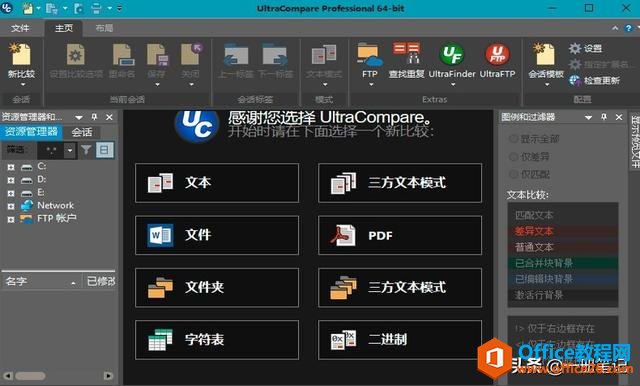640x386 pixels.
Task: Start a 二进制 binary comparison
Action: point(400,339)
